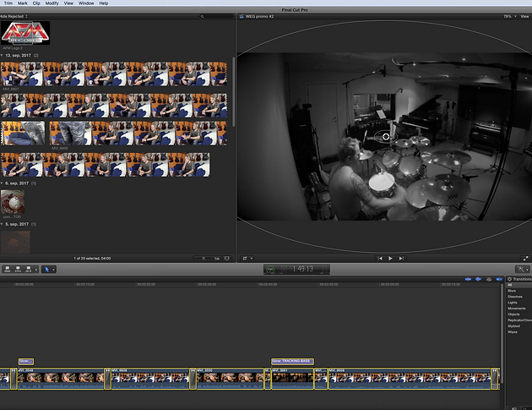Collapse the 5. sep. 2017 group
The height and width of the screenshot is (410, 532).
(2, 224)
